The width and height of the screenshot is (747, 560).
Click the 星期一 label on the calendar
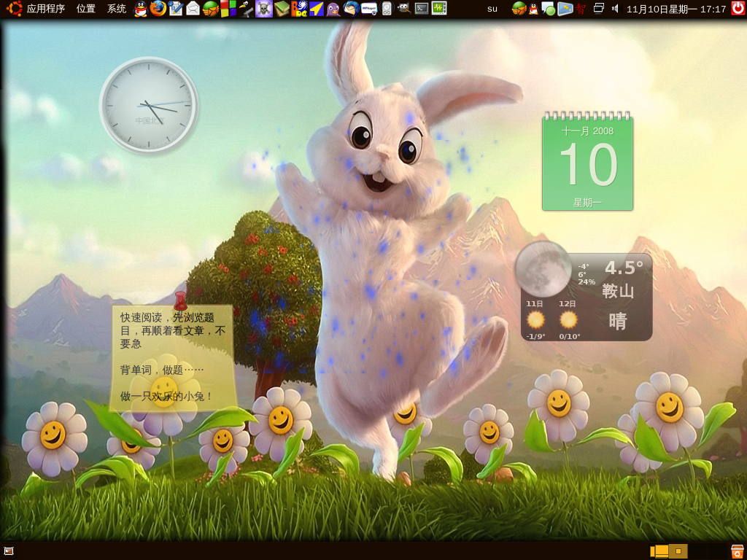587,203
